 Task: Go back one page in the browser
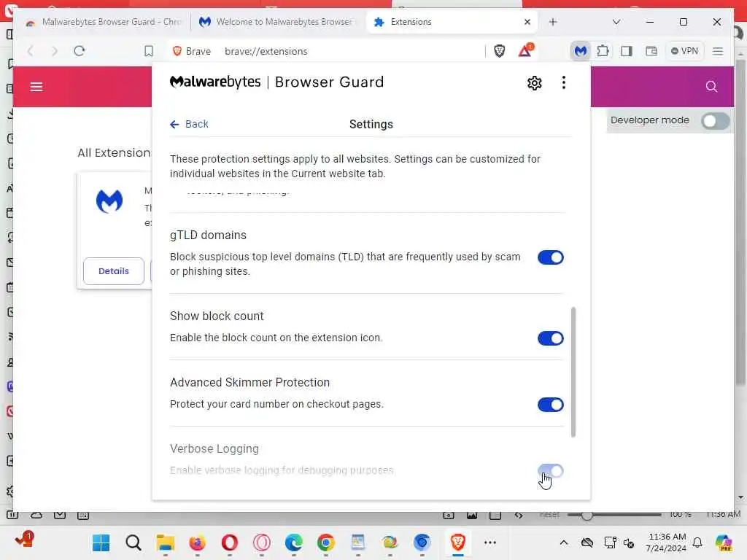(x=31, y=51)
